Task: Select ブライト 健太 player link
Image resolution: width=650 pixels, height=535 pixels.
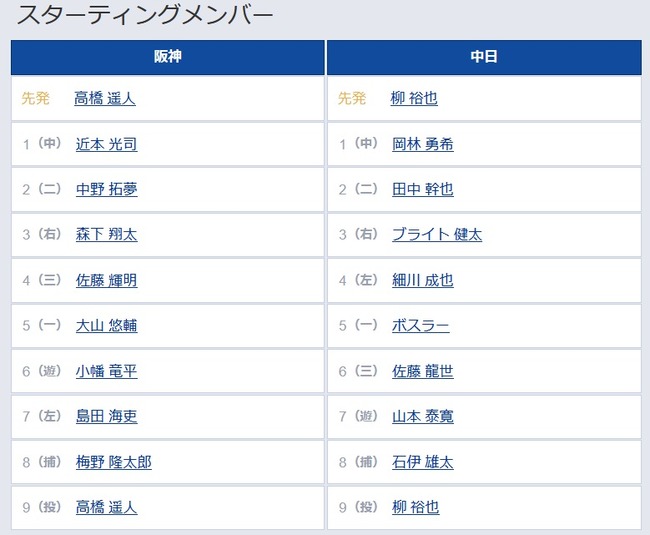Action: point(437,235)
